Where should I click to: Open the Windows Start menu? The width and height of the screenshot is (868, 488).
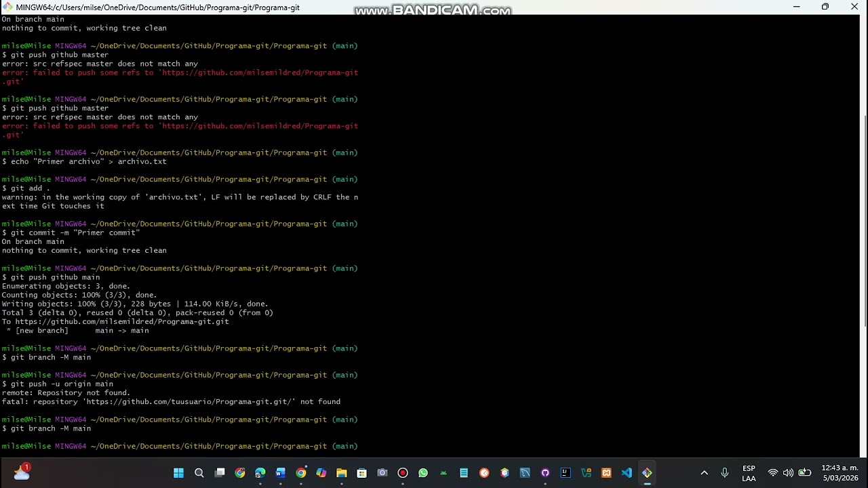[178, 473]
